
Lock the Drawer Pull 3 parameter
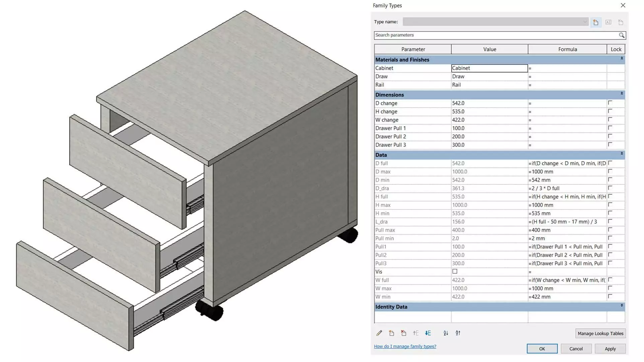(x=610, y=144)
